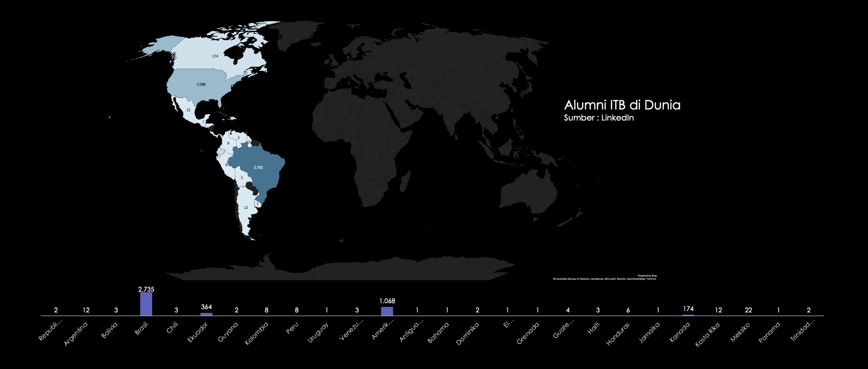Click Canada on the map
The image size is (868, 369).
(215, 56)
